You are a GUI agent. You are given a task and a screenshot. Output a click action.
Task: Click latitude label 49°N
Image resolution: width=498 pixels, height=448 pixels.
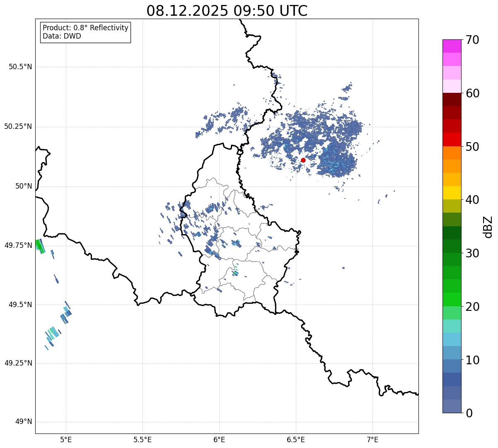pyautogui.click(x=23, y=422)
